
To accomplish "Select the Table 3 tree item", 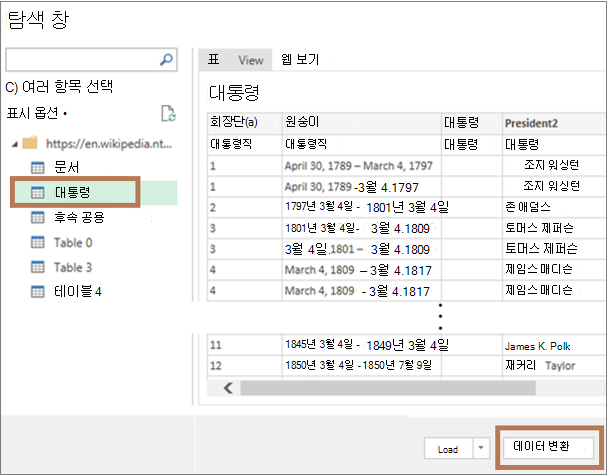I will 73,267.
